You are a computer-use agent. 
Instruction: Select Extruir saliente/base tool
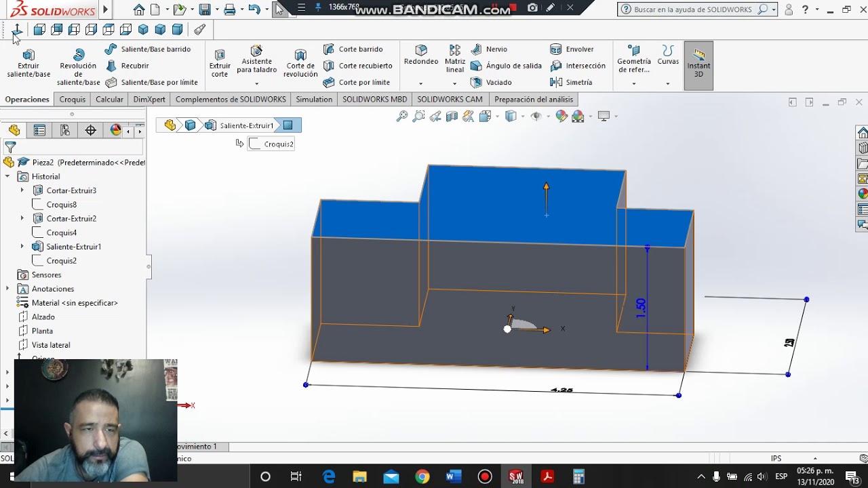coord(28,63)
